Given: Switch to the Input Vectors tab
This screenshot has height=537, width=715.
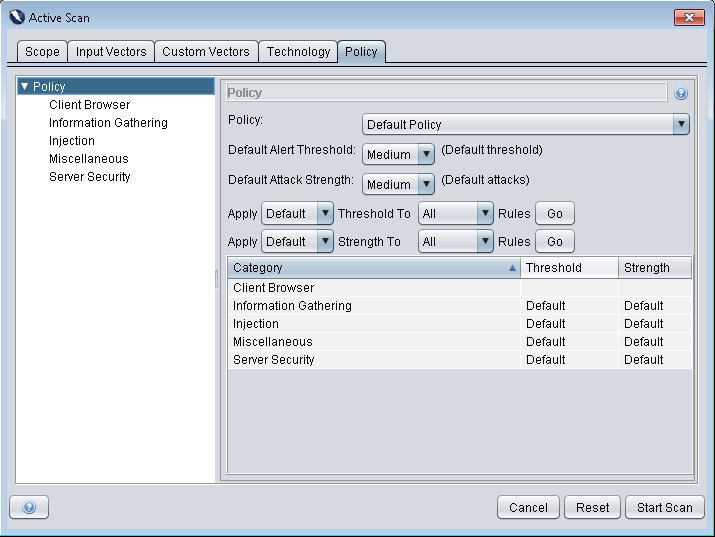Looking at the screenshot, I should pyautogui.click(x=111, y=51).
